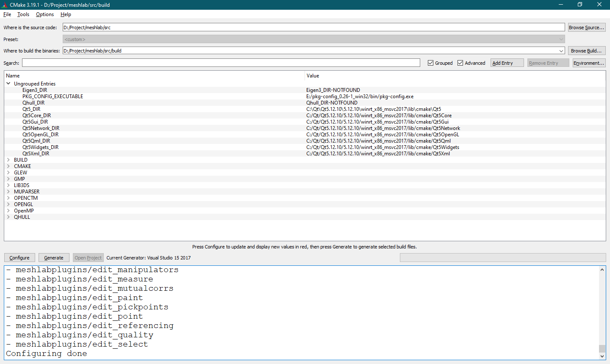Select the Qt5Core_DIR cache entry
The width and height of the screenshot is (610, 364).
(37, 115)
